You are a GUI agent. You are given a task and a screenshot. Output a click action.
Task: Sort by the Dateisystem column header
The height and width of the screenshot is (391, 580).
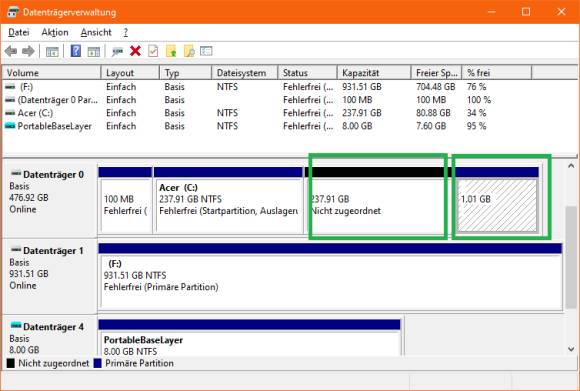coord(245,73)
